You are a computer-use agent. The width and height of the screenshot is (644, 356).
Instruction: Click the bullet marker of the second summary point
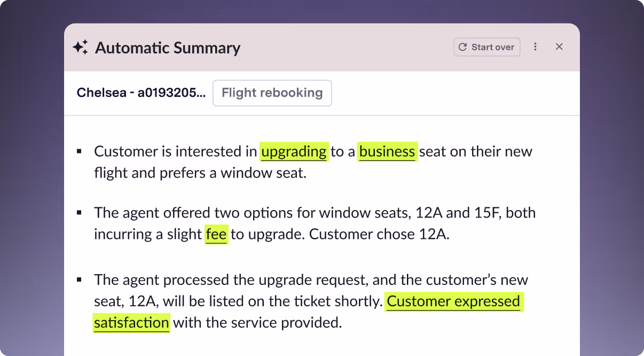[x=79, y=212]
